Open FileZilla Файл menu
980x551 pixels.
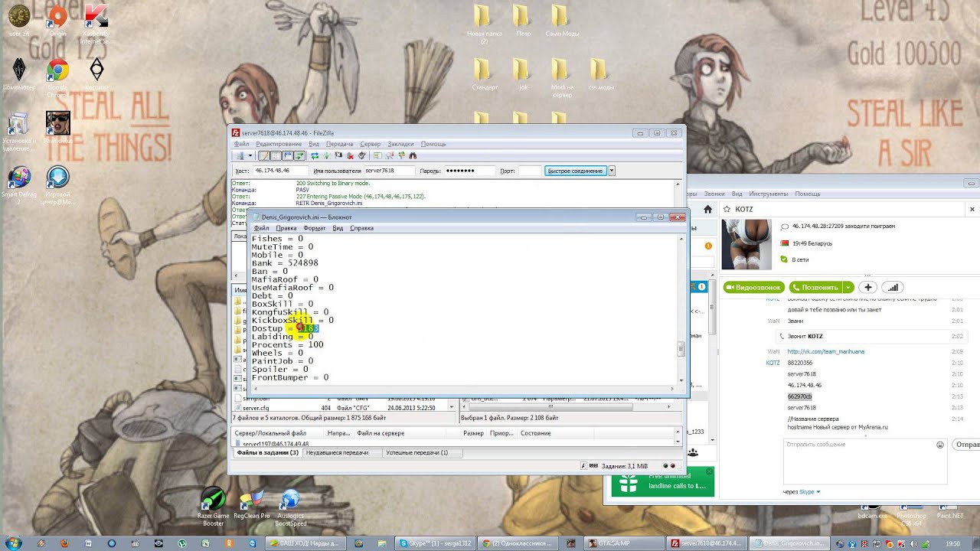pyautogui.click(x=241, y=144)
